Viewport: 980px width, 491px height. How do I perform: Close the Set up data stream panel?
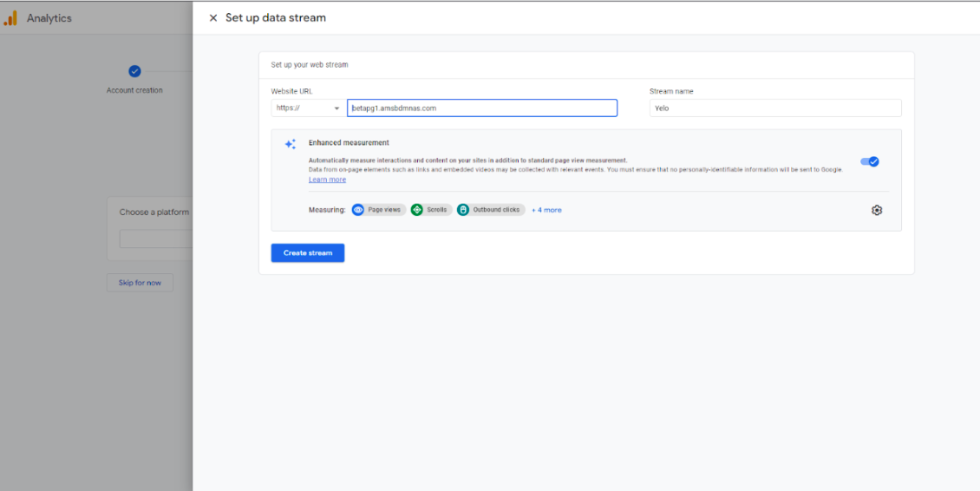pyautogui.click(x=213, y=18)
